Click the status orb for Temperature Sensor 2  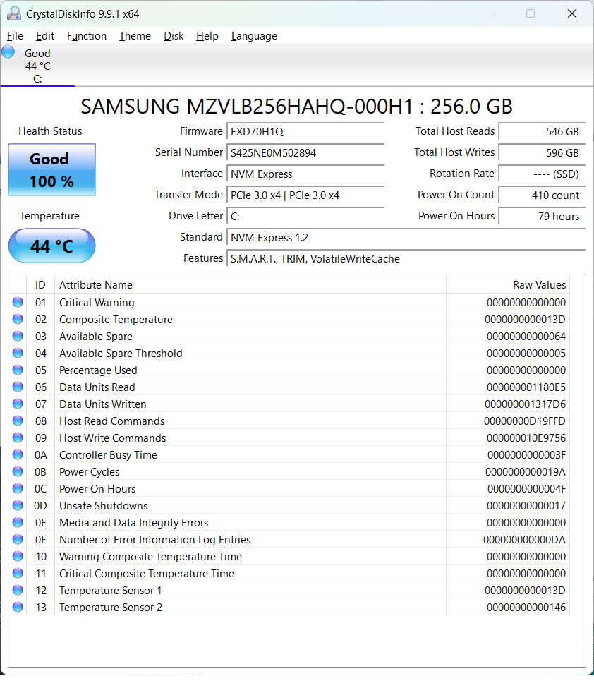tap(18, 607)
